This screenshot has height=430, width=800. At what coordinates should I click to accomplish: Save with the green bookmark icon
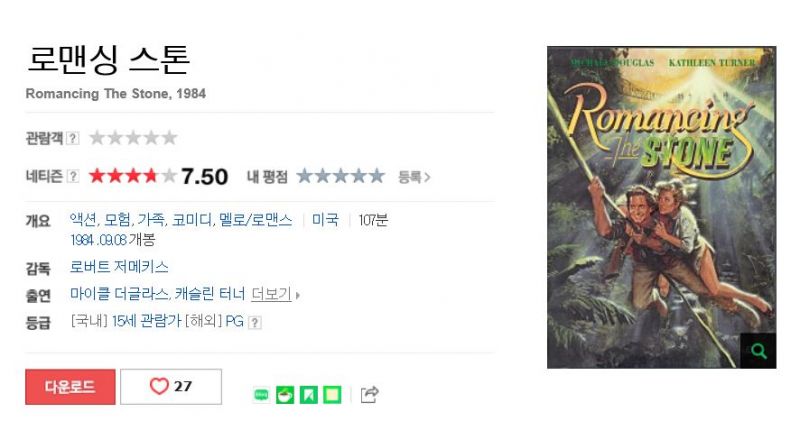pos(309,395)
